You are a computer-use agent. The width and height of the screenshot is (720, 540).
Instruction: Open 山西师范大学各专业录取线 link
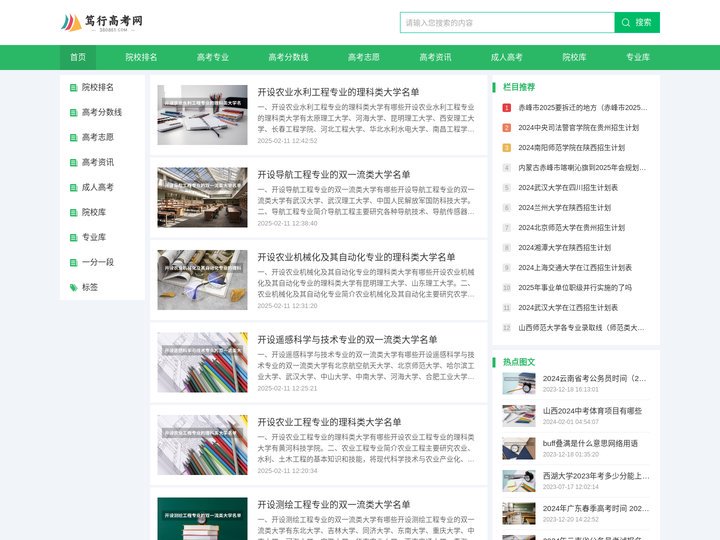(581, 327)
